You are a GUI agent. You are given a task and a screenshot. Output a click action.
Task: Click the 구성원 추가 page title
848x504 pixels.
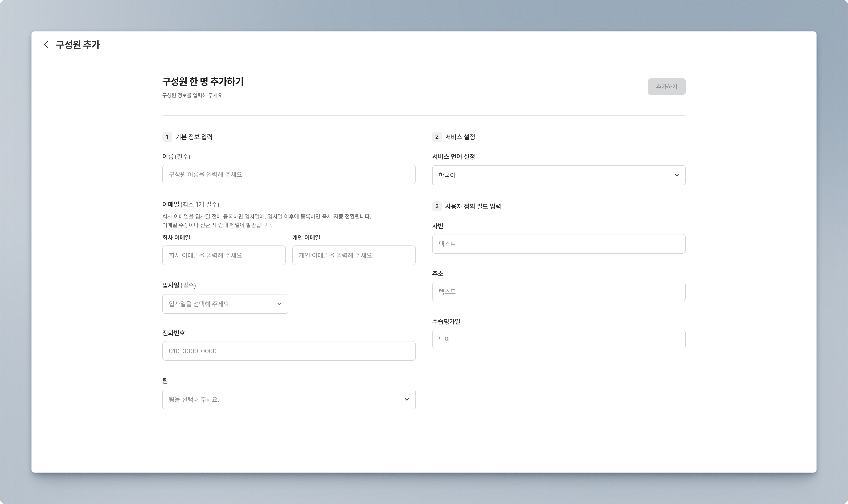(x=77, y=45)
